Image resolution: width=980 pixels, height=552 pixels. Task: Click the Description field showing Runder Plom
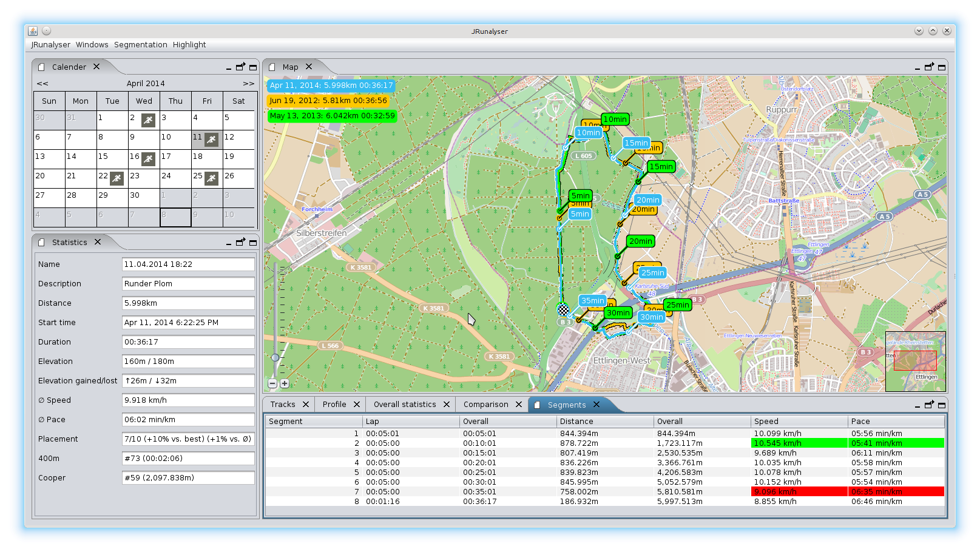188,283
